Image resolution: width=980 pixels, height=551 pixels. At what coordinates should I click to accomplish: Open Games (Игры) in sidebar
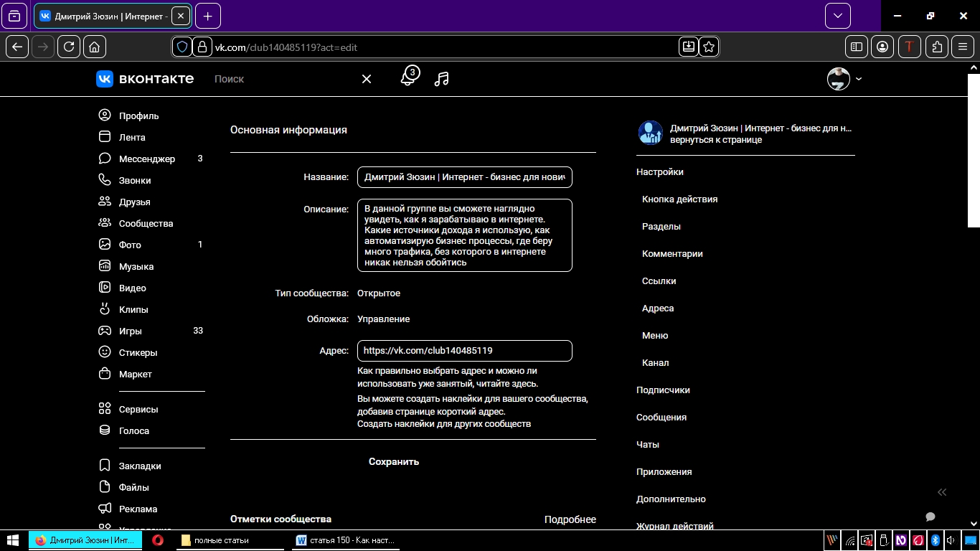pos(130,331)
